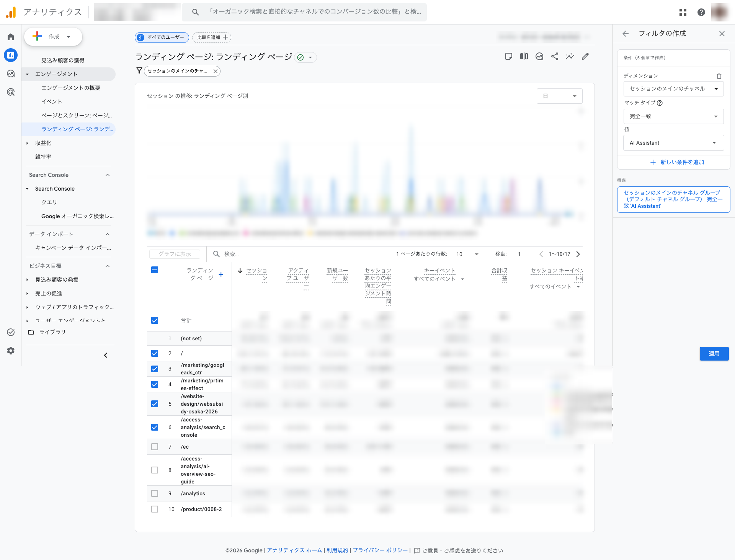Open エンゲージメントの概要 in sidebar
Screen dimensions: 735x560
(71, 88)
